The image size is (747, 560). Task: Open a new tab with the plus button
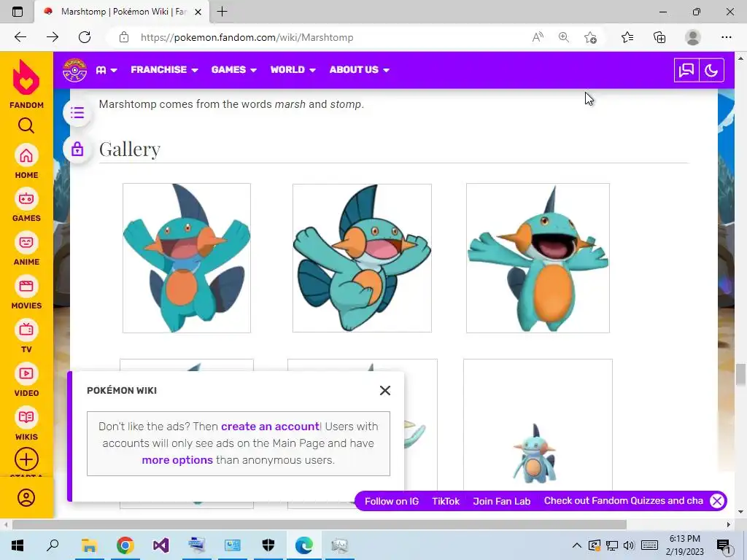coord(222,12)
